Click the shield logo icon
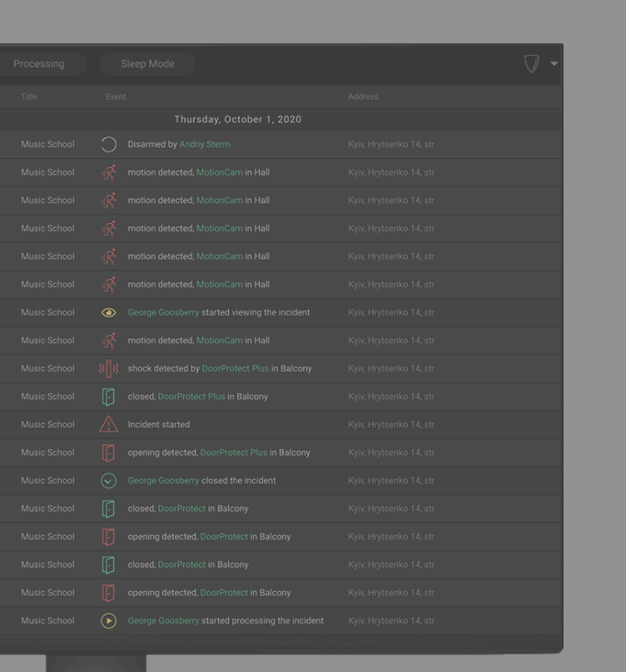 click(x=531, y=64)
